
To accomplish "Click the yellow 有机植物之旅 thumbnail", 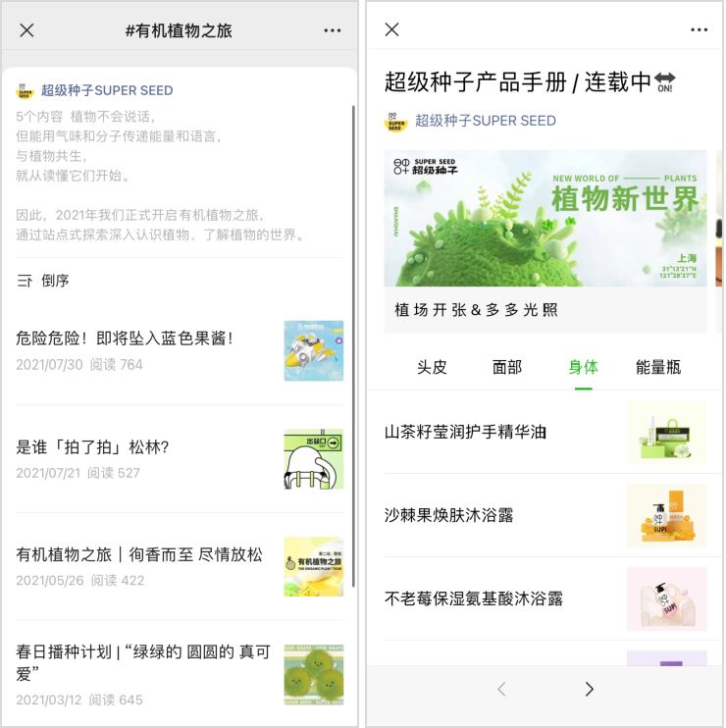I will coord(314,567).
